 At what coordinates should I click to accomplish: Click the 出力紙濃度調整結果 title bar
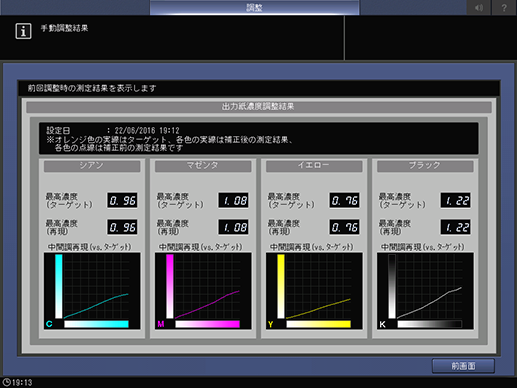point(259,107)
